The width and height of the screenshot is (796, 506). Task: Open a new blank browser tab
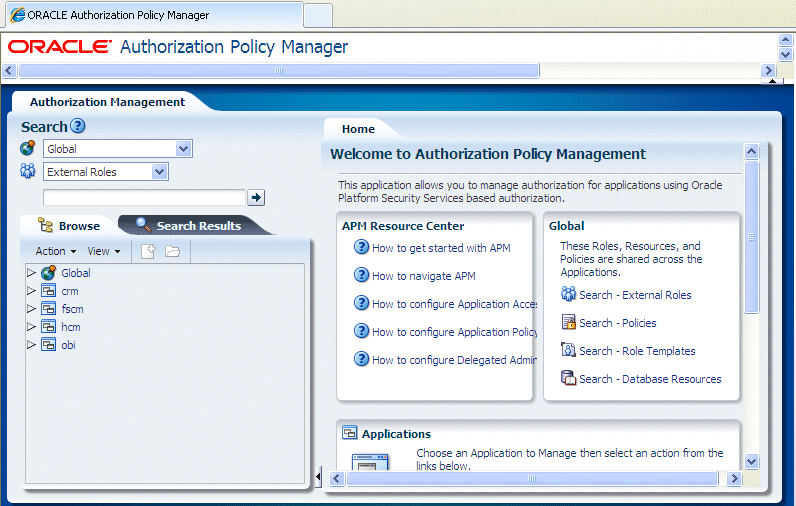(318, 15)
